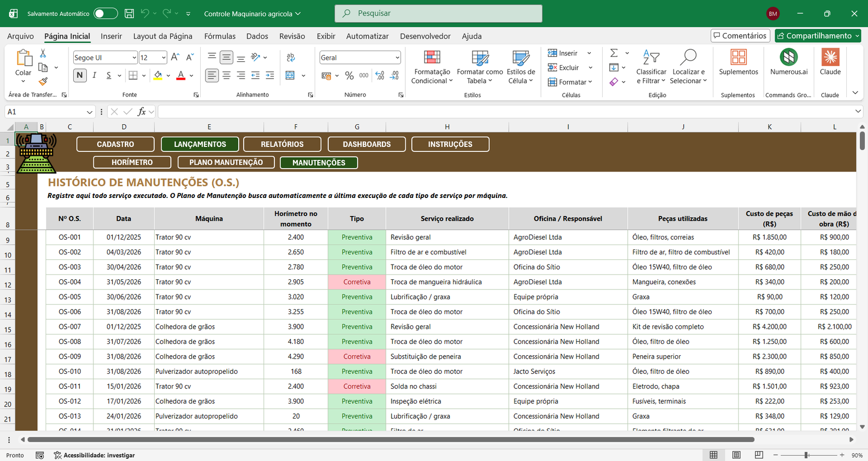Image resolution: width=868 pixels, height=461 pixels.
Task: Switch to the Desenvolvedor tab
Action: coord(425,36)
